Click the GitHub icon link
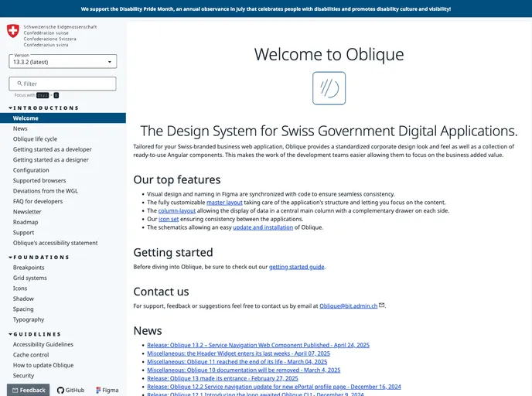Screen dimensions: 532x396 (70, 391)
